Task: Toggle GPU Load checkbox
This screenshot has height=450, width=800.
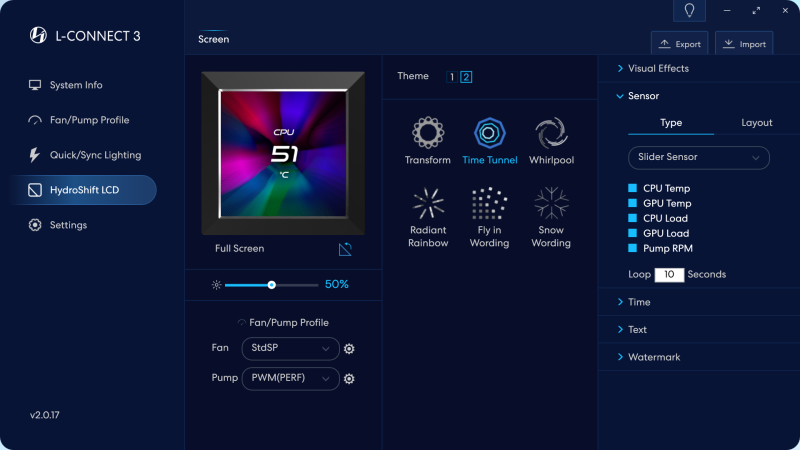Action: tap(633, 233)
